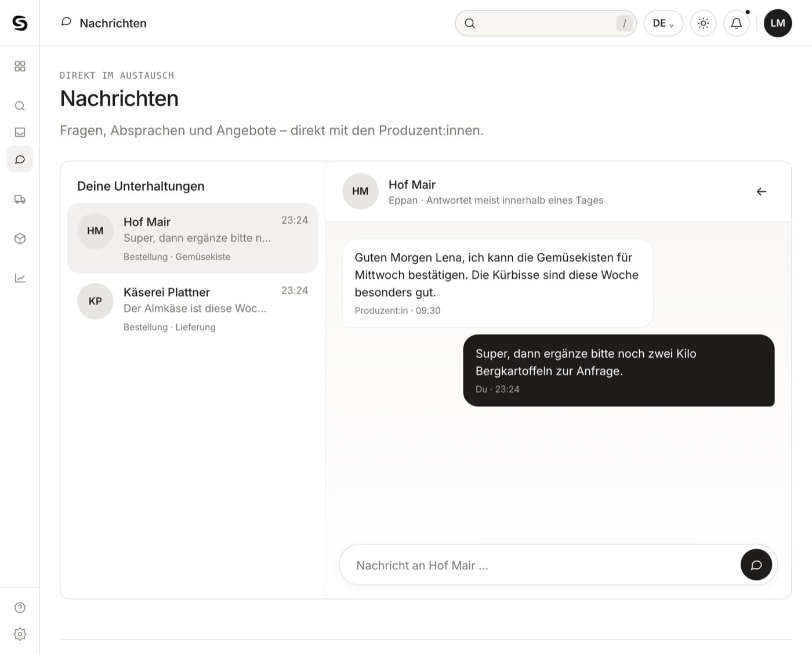Toggle light/dark theme with sun icon
The image size is (812, 654).
point(704,23)
